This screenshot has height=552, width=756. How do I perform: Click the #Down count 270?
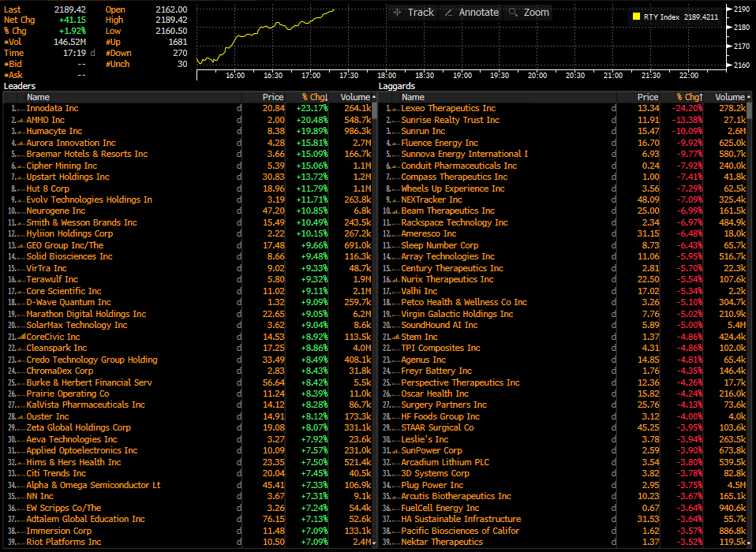[180, 53]
